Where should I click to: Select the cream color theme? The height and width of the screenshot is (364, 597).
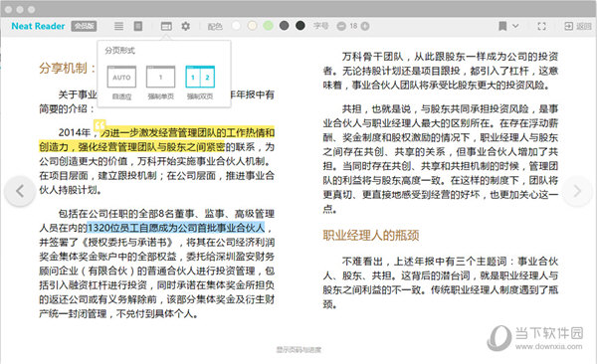252,26
